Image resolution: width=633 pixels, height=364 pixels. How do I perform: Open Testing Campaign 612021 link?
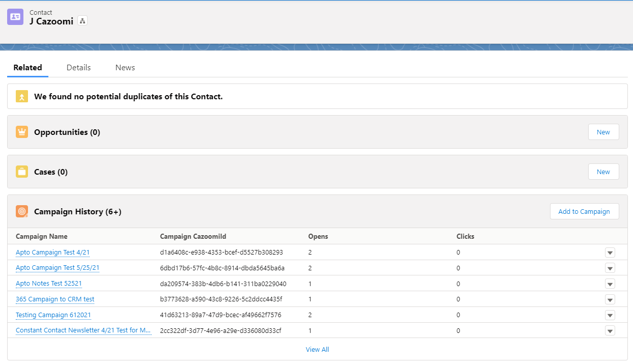click(53, 315)
